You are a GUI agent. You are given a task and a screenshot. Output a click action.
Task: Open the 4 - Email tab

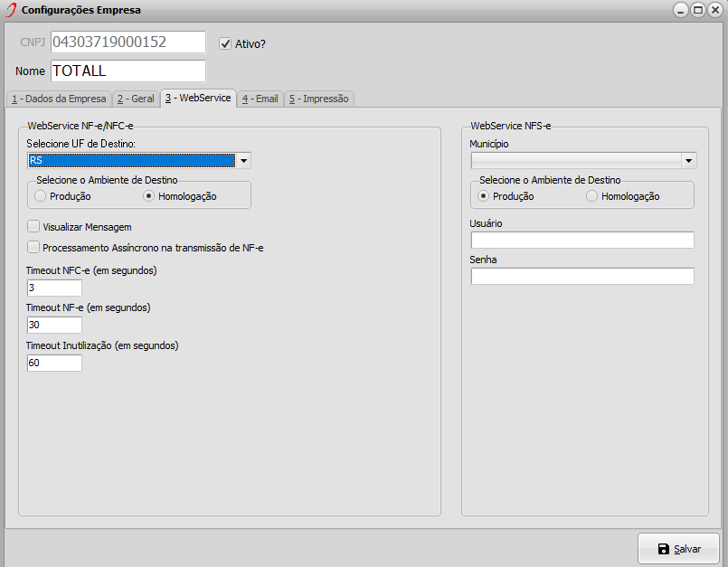(x=260, y=99)
